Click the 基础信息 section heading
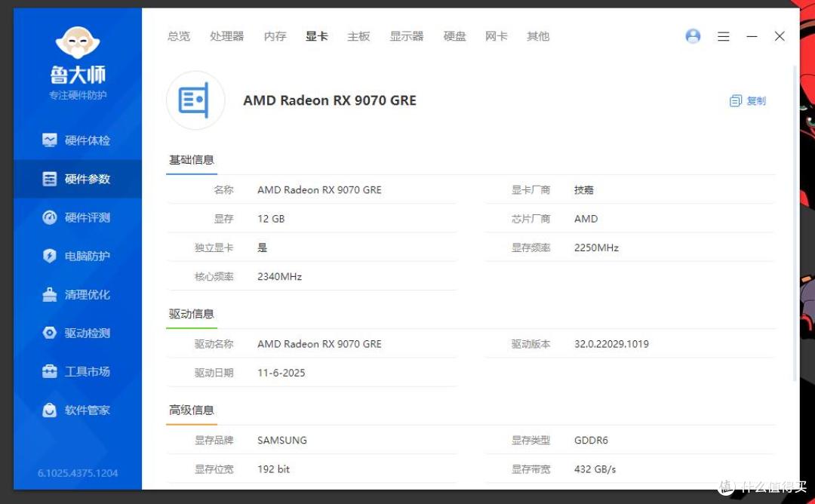Viewport: 815px width, 504px height. (x=191, y=160)
